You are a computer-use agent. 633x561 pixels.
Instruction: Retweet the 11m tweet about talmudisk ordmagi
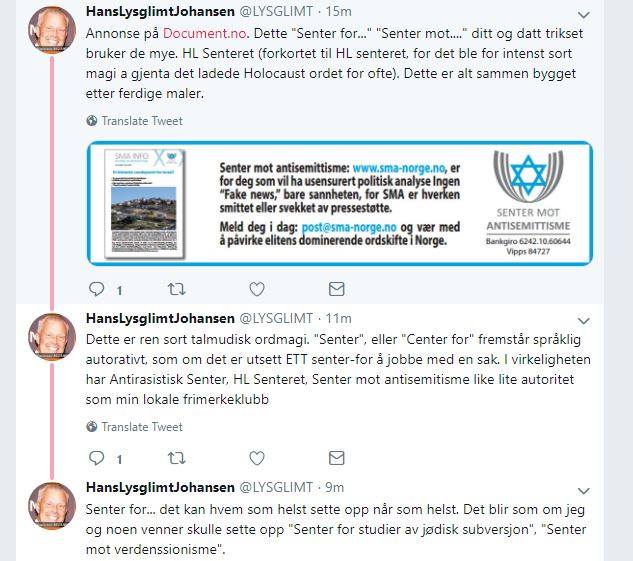click(176, 458)
